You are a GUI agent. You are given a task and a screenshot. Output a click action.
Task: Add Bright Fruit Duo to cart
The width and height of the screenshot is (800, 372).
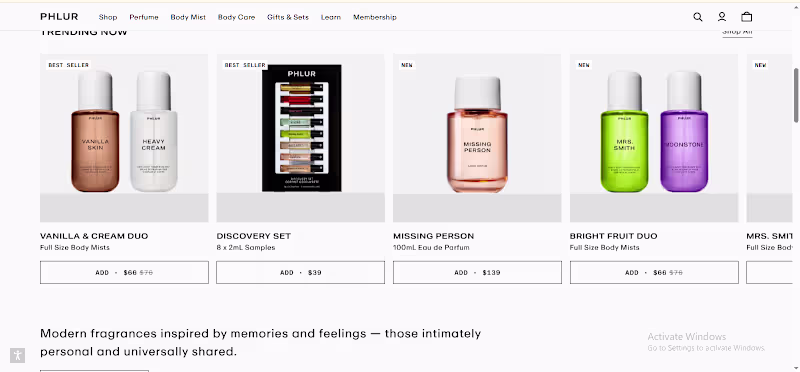point(654,272)
